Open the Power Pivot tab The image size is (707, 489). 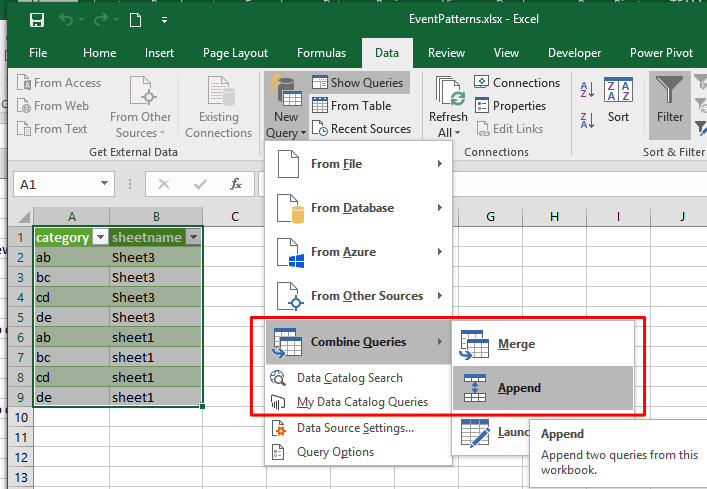661,53
